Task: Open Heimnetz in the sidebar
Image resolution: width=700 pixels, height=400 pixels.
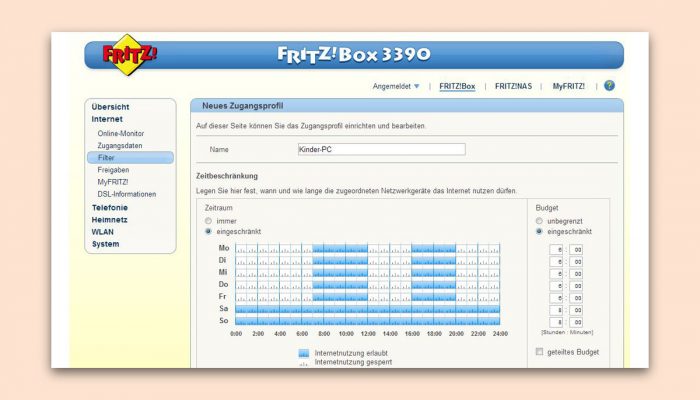Action: [109, 220]
